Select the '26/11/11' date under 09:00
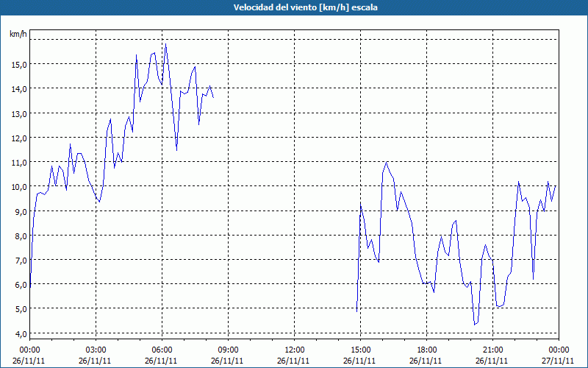Image resolution: width=588 pixels, height=368 pixels. 227,361
